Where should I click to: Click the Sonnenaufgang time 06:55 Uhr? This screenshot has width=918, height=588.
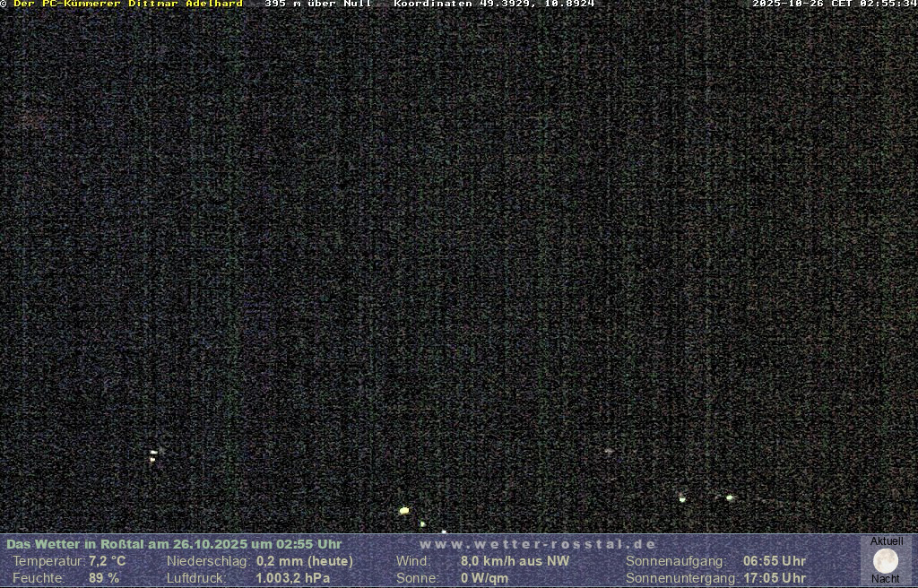tap(775, 561)
